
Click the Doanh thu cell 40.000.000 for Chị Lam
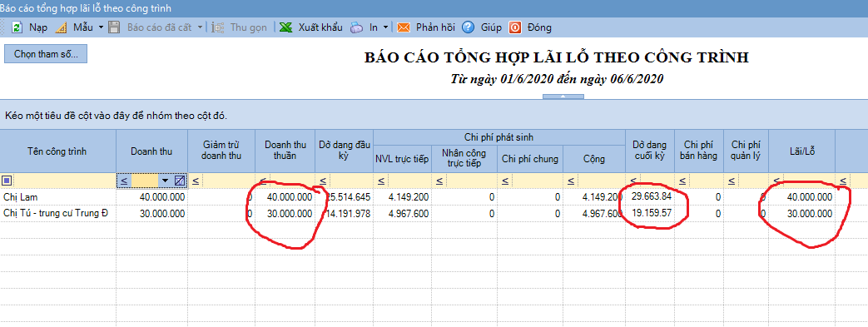point(151,197)
